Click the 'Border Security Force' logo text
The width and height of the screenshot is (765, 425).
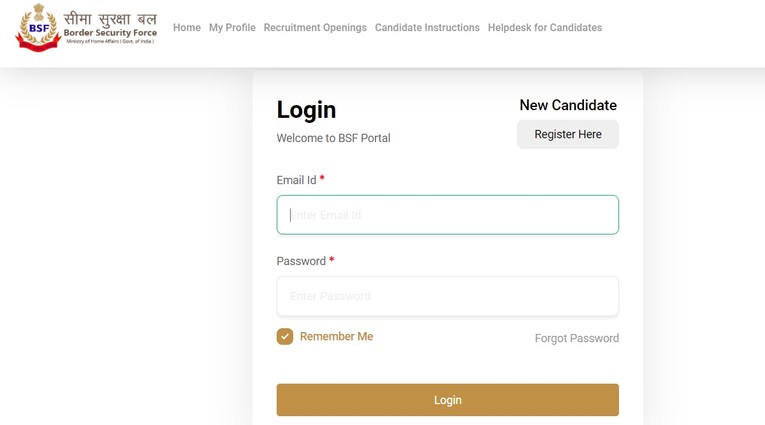(x=110, y=34)
